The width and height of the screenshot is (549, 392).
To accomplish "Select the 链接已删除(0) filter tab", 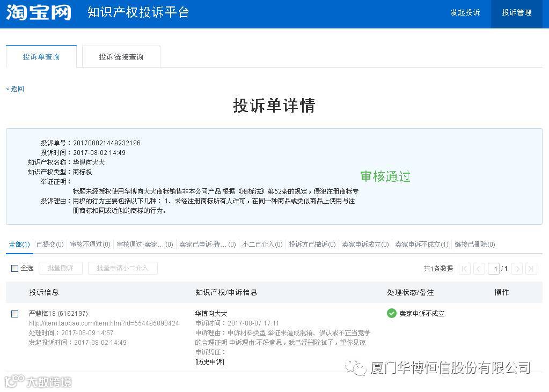I will [x=475, y=245].
